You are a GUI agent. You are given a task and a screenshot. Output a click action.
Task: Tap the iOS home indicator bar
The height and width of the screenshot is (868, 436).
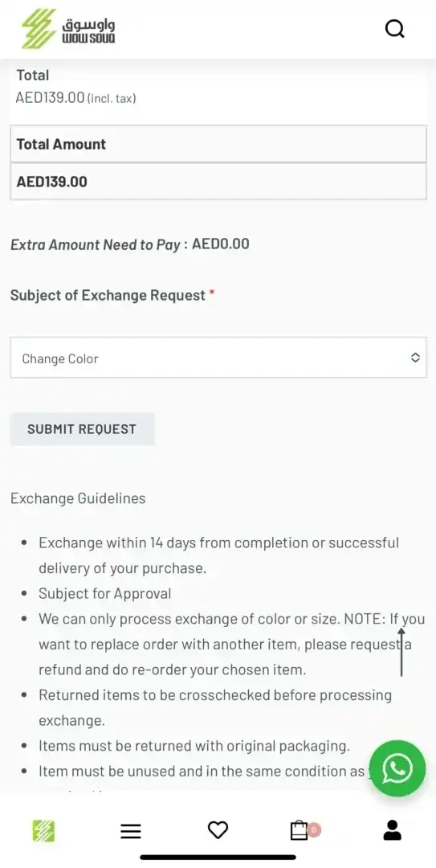click(218, 858)
